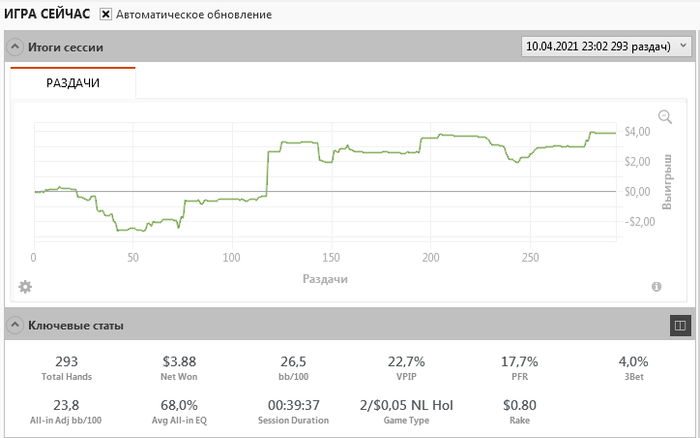Click the Net Won $3.88 stat

[x=181, y=368]
